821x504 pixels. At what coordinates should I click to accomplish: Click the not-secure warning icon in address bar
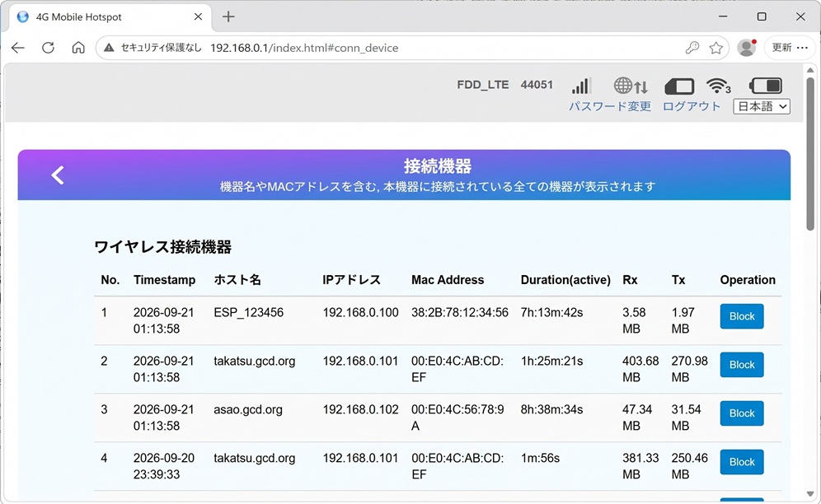(x=109, y=48)
